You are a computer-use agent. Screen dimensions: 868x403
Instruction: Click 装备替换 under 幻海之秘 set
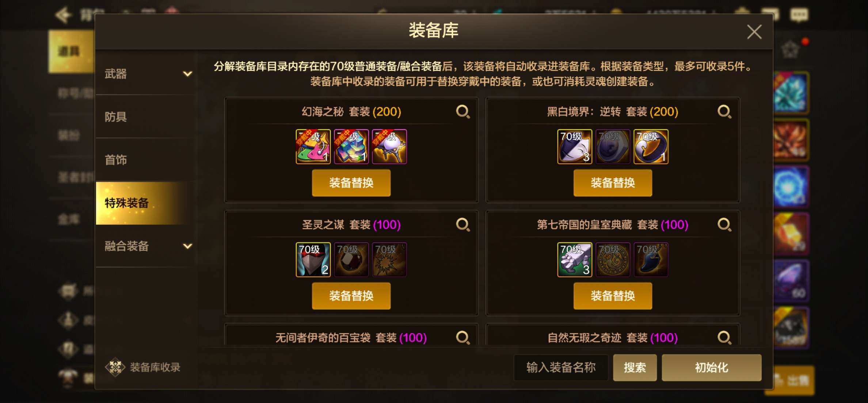(351, 183)
